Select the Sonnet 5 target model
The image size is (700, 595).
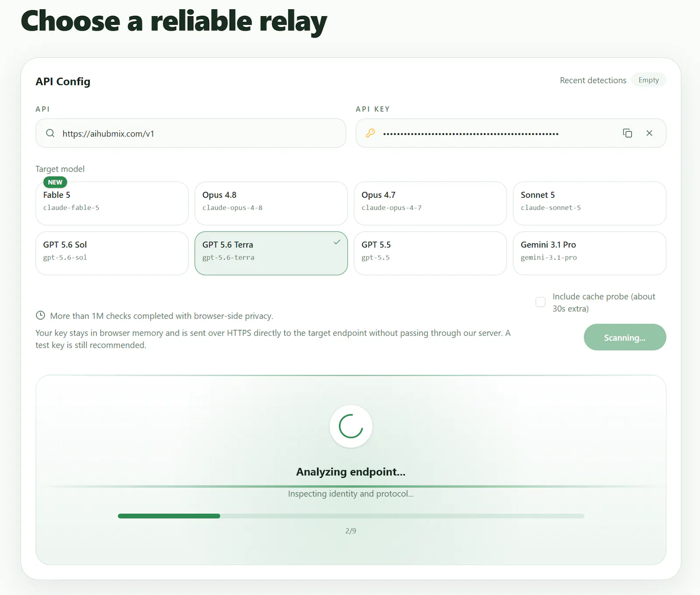point(589,203)
